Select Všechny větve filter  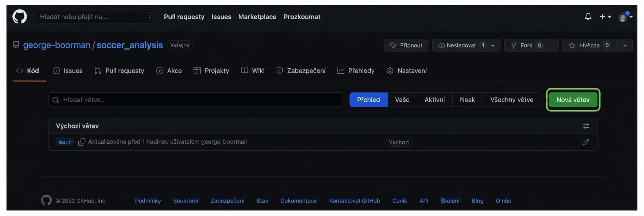[512, 100]
